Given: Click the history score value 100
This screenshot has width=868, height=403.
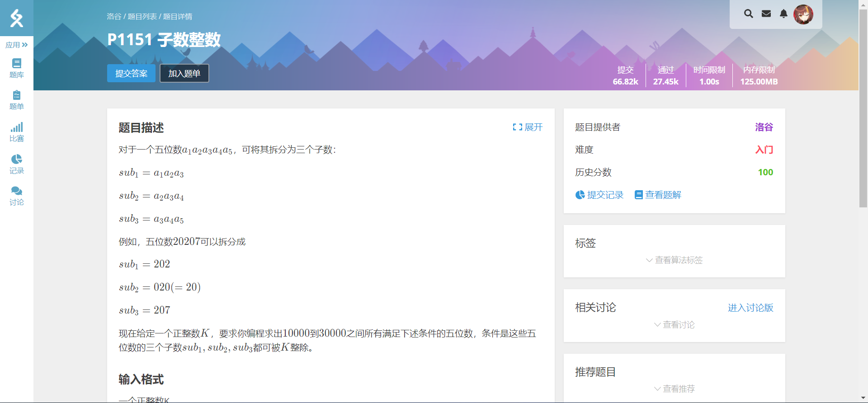Looking at the screenshot, I should [x=765, y=172].
